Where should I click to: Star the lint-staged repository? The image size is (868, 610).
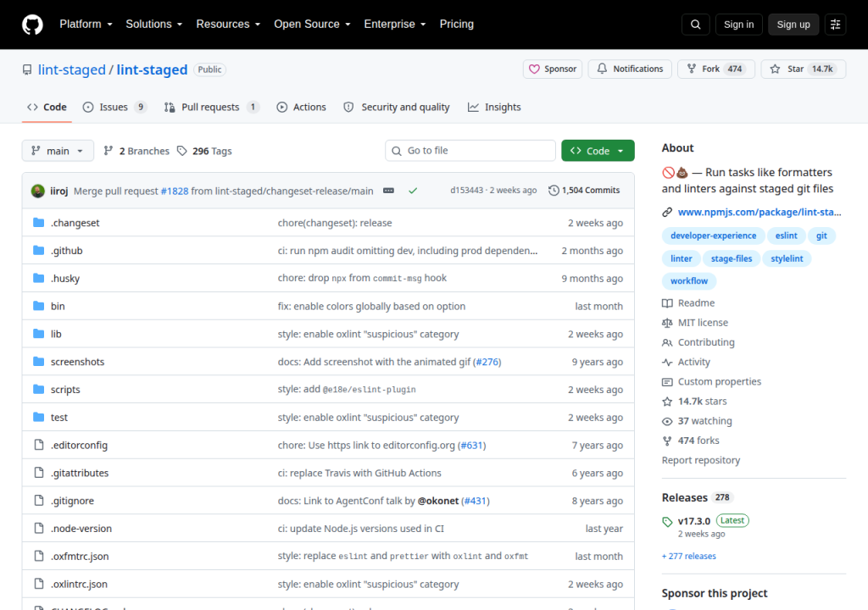(x=804, y=69)
